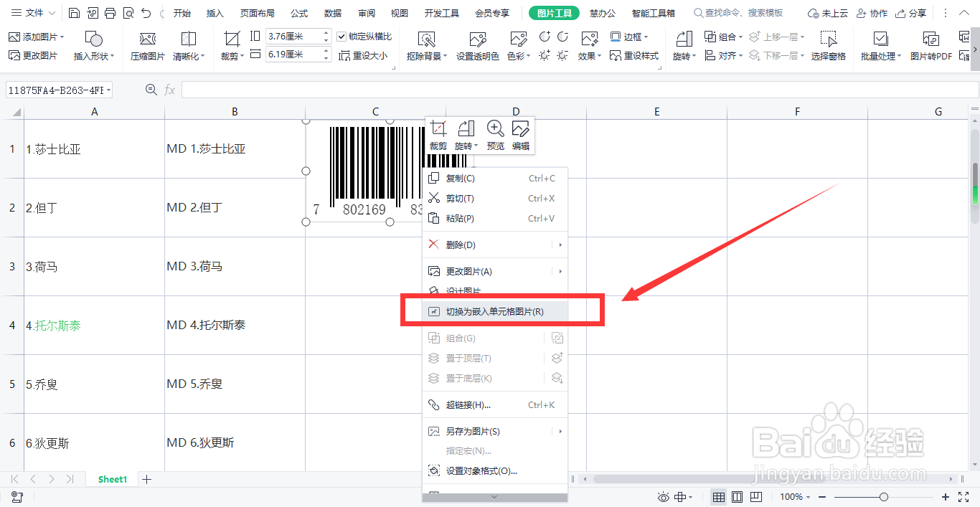Click the Sharpen (清晰化) tool
This screenshot has height=507, width=980.
189,46
